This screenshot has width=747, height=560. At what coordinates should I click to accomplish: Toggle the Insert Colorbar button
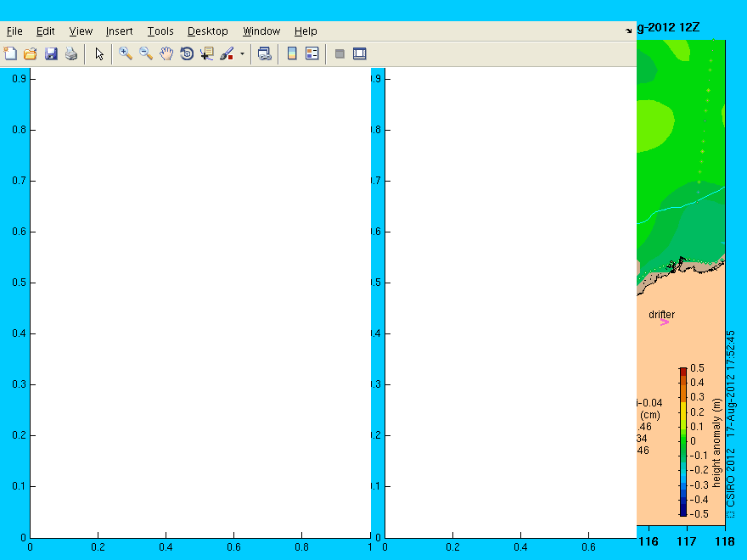point(292,53)
